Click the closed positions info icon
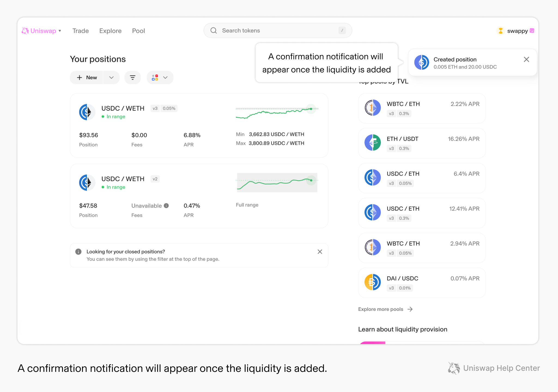 click(x=78, y=252)
